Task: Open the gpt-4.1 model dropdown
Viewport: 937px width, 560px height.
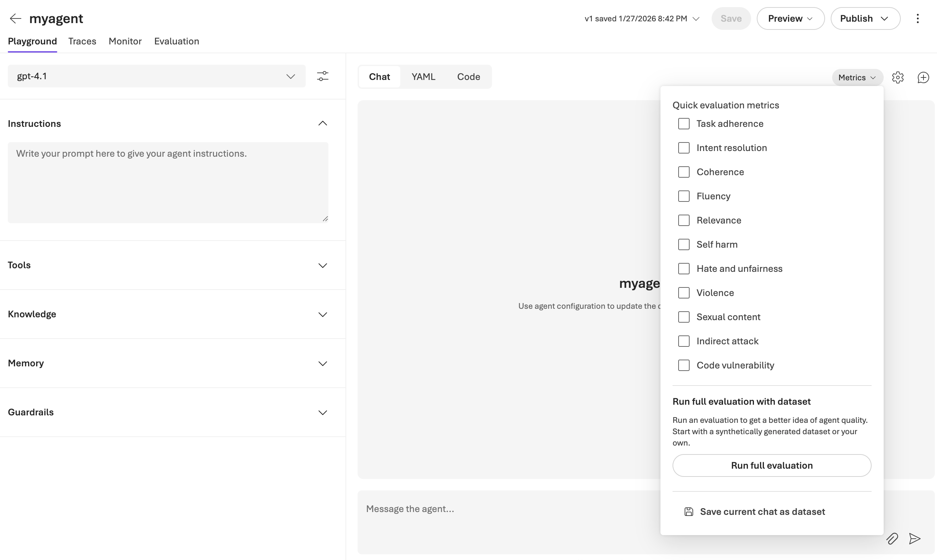Action: [157, 76]
